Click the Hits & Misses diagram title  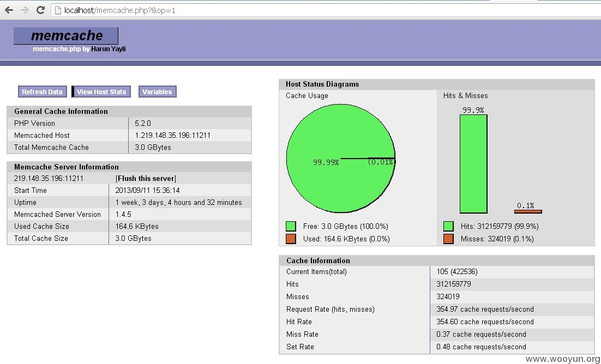(x=466, y=96)
